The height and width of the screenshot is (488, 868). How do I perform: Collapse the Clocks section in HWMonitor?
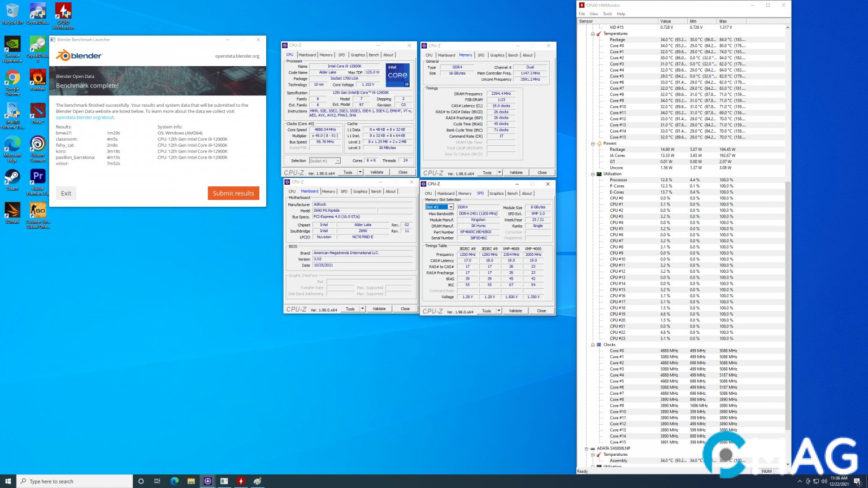coord(593,345)
